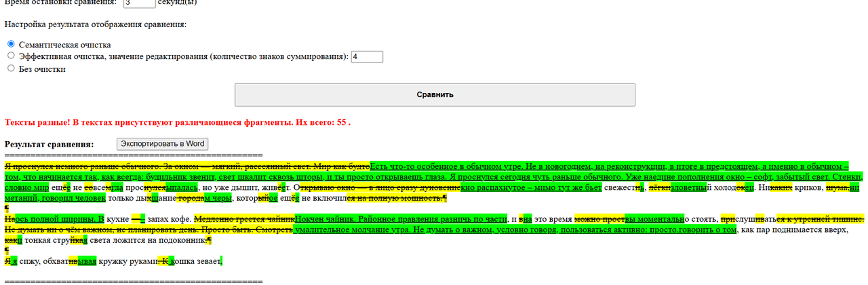Select the "Семантическая очистка" radio option
This screenshot has width=868, height=285.
(10, 44)
